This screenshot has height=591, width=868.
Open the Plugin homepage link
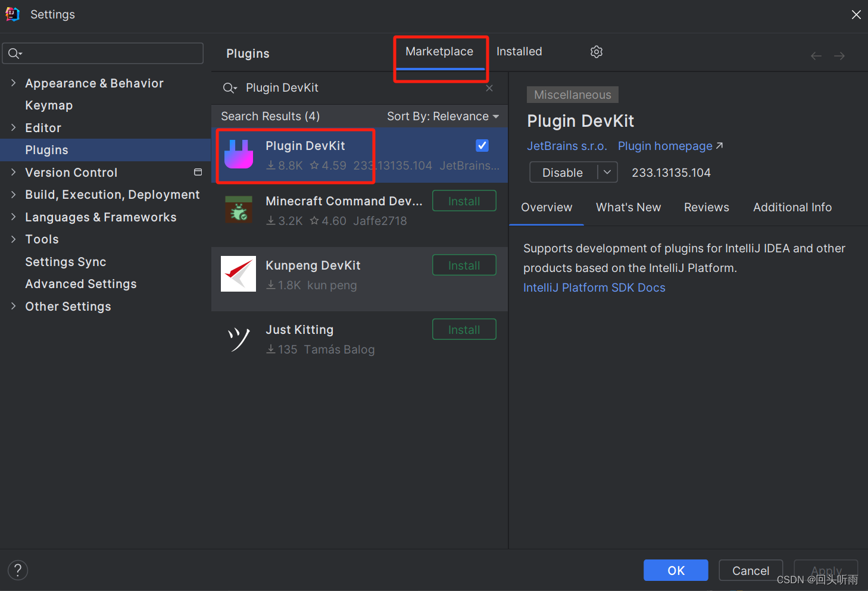(x=670, y=146)
